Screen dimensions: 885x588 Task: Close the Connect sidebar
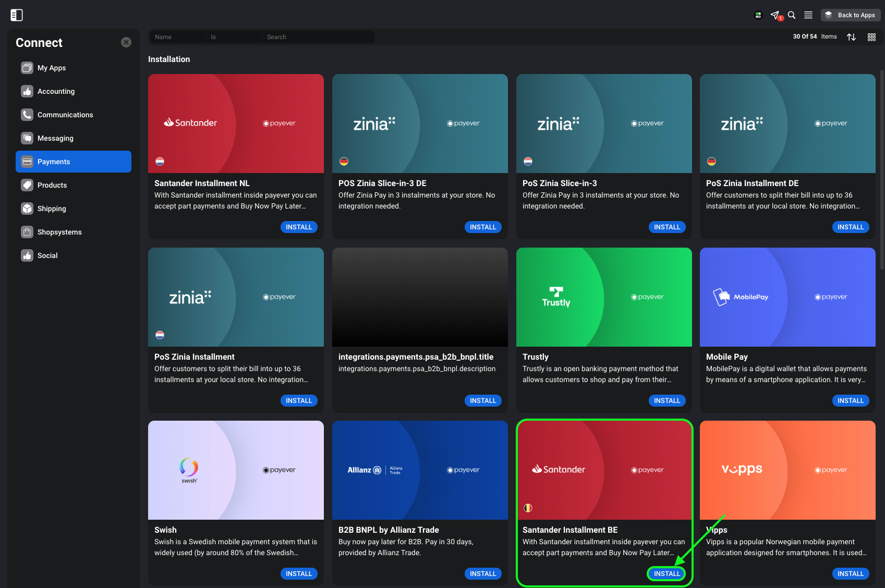126,42
